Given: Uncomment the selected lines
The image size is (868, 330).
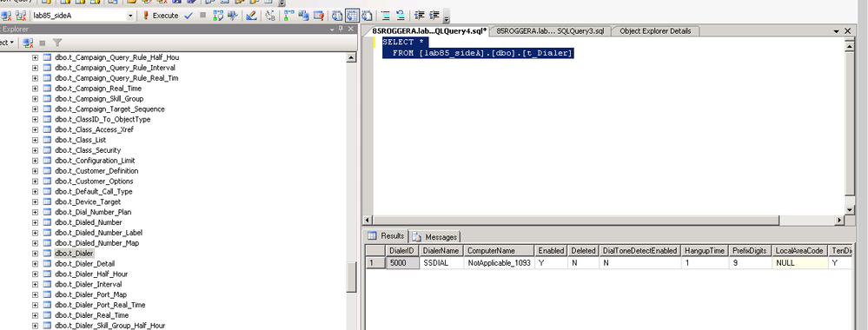Looking at the screenshot, I should tap(401, 16).
